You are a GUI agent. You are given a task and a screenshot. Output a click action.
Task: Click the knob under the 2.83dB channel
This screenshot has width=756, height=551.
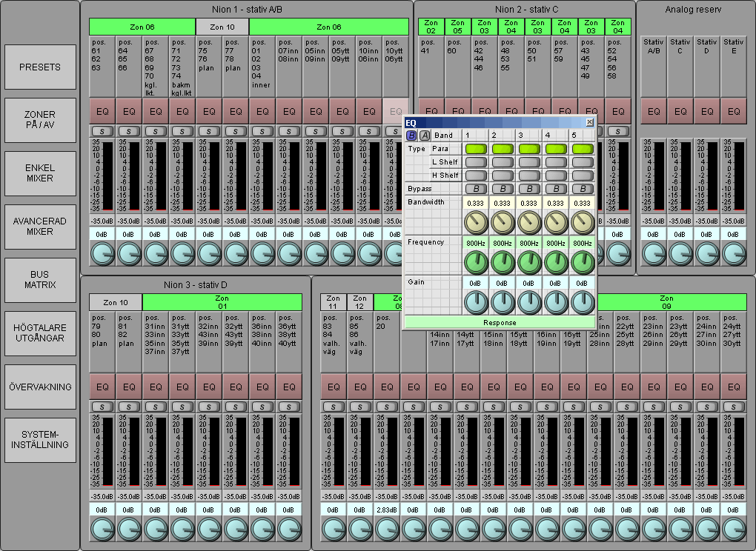[386, 529]
